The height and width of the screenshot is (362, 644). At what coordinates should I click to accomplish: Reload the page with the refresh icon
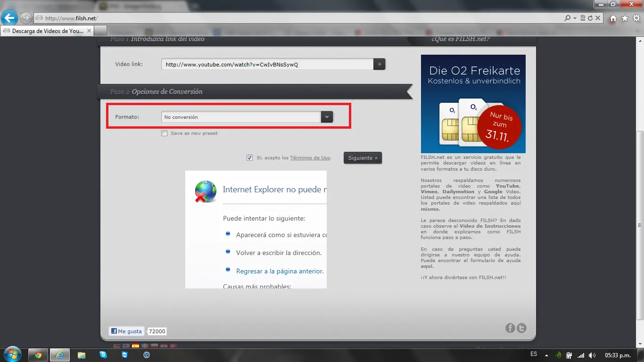coord(590,18)
